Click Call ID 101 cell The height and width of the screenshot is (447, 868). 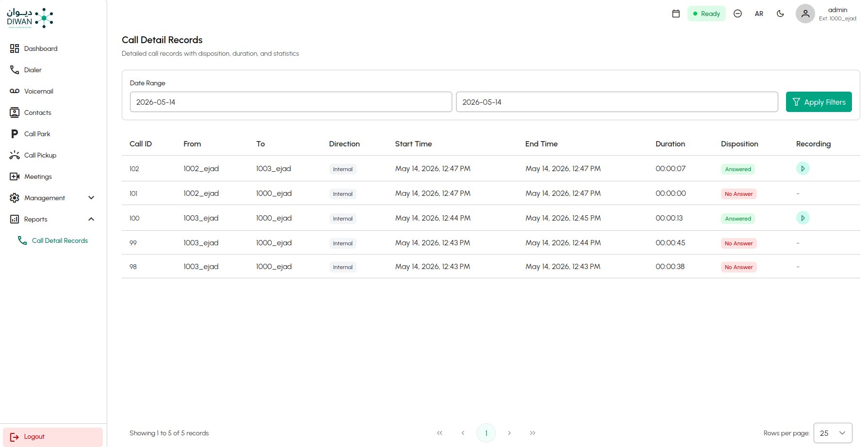(x=133, y=193)
